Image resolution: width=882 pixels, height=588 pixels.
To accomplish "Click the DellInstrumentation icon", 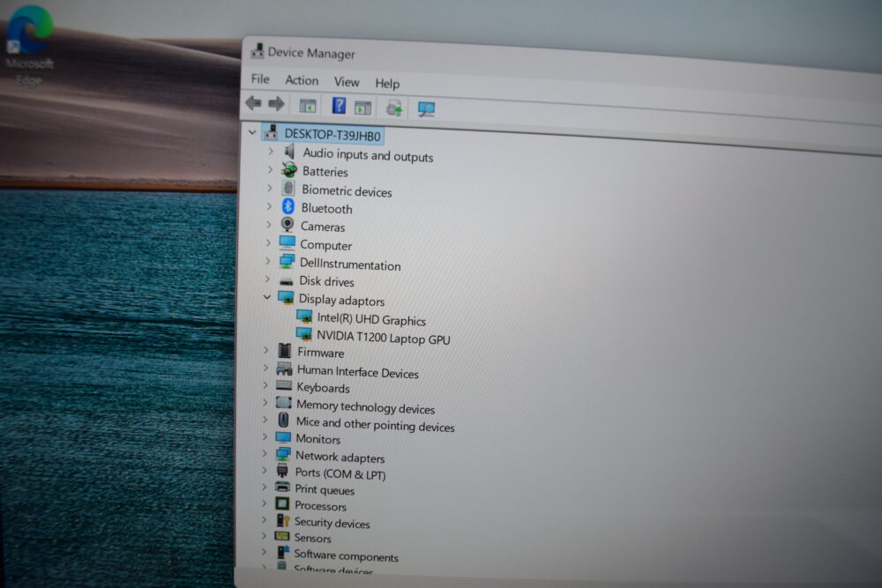I will click(x=287, y=261).
